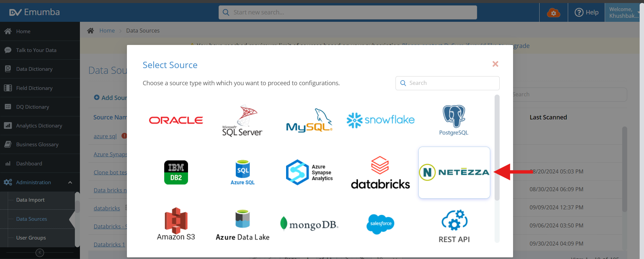Image resolution: width=644 pixels, height=259 pixels.
Task: Click the Data Sources table scrollbar
Action: (625, 169)
